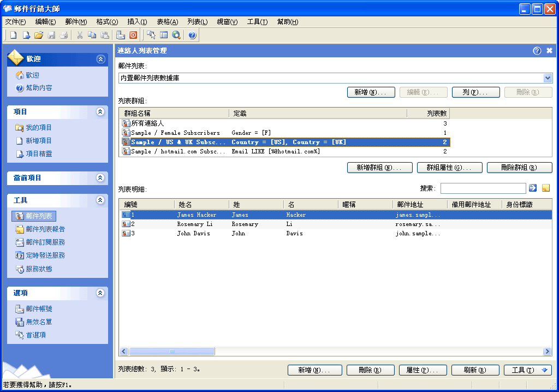Click 定時發送服務 link in sidebar

click(x=45, y=256)
